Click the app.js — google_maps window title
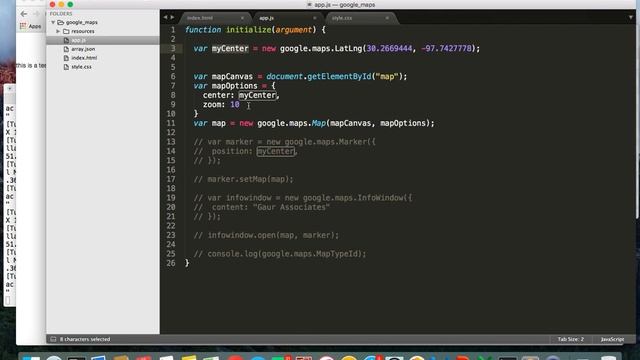 tap(344, 4)
